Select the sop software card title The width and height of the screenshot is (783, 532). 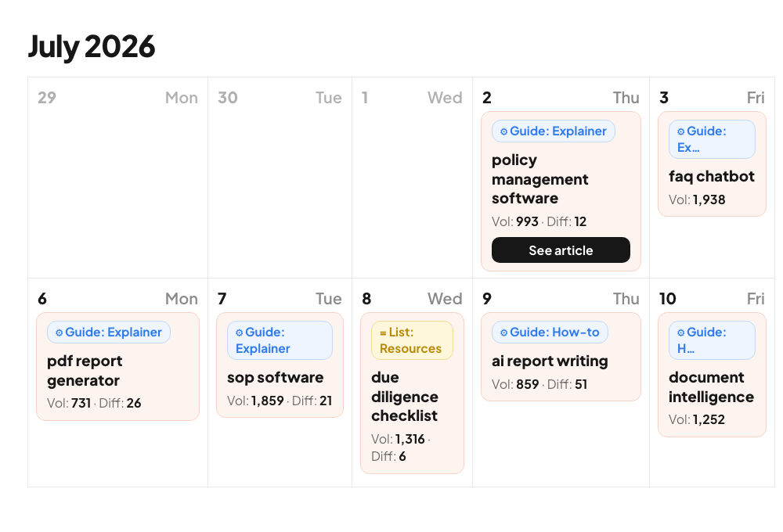(275, 378)
